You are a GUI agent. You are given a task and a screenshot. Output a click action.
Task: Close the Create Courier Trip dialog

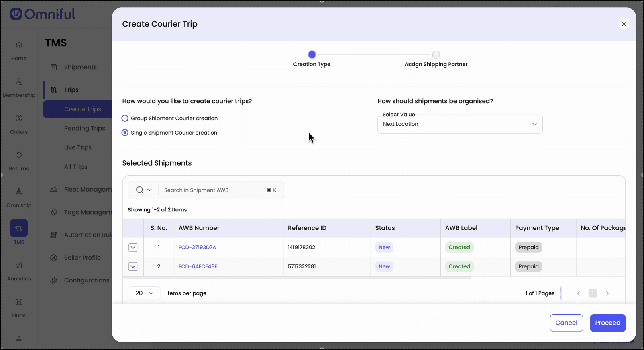[x=624, y=24]
